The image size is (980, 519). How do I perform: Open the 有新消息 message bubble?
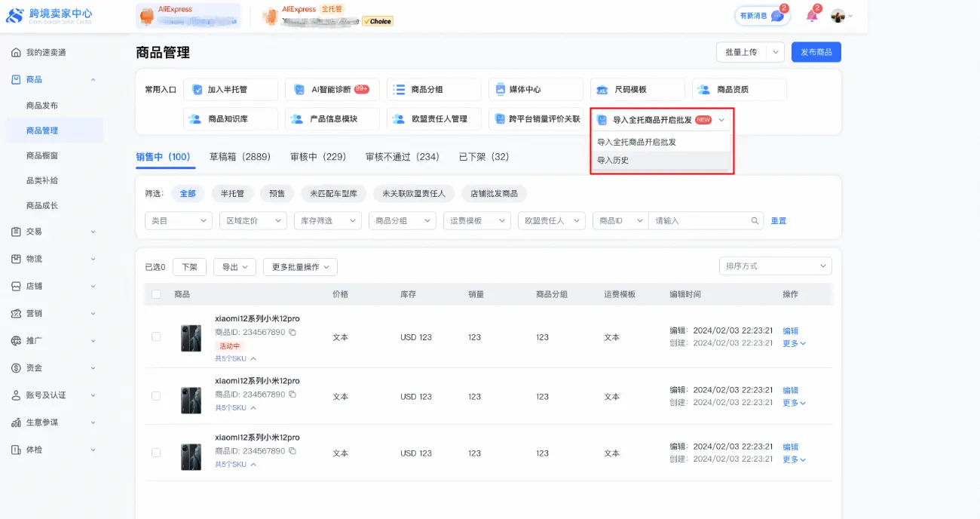tap(761, 15)
